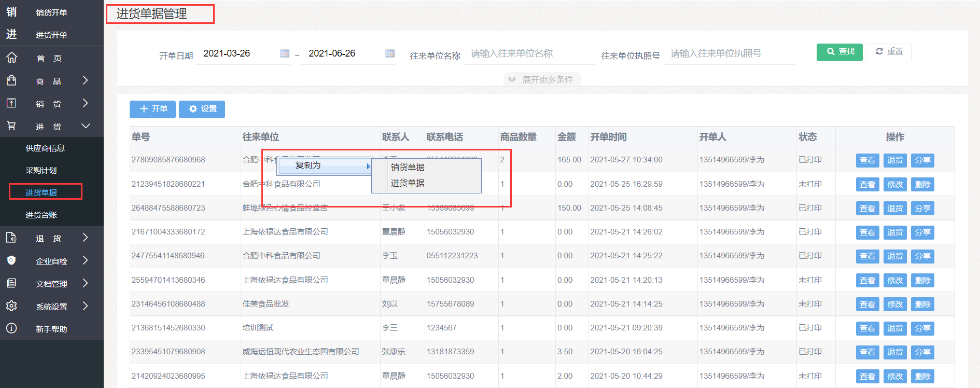Expand the 销货 menu chevron
980x388 pixels.
86,103
